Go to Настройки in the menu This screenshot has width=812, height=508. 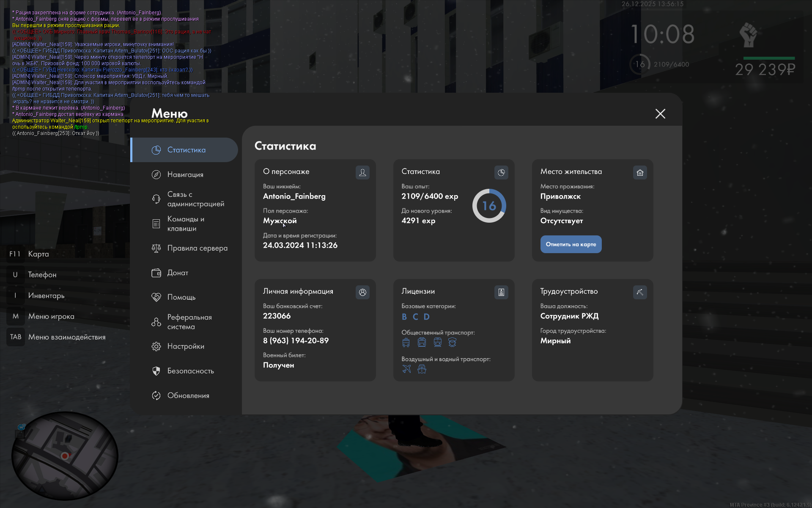pos(185,346)
